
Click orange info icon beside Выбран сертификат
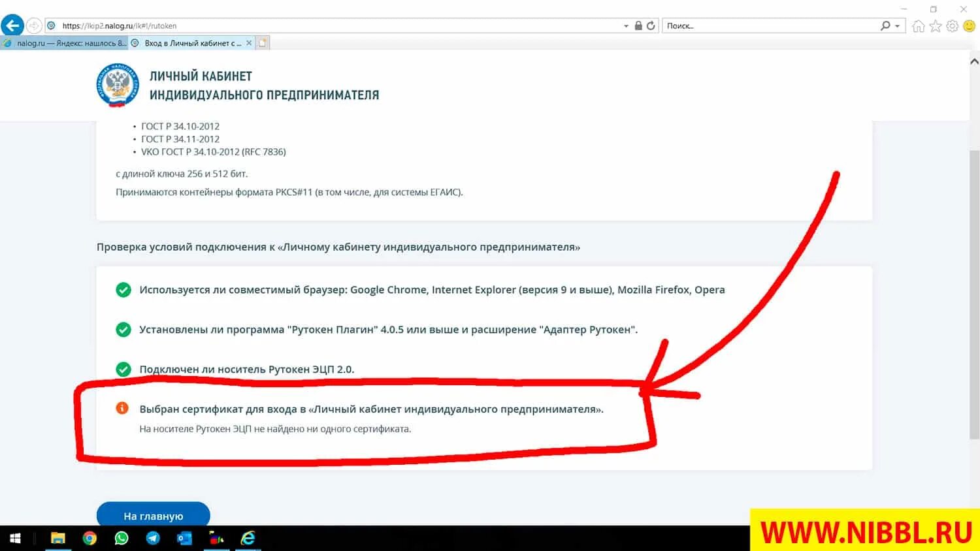(x=122, y=408)
